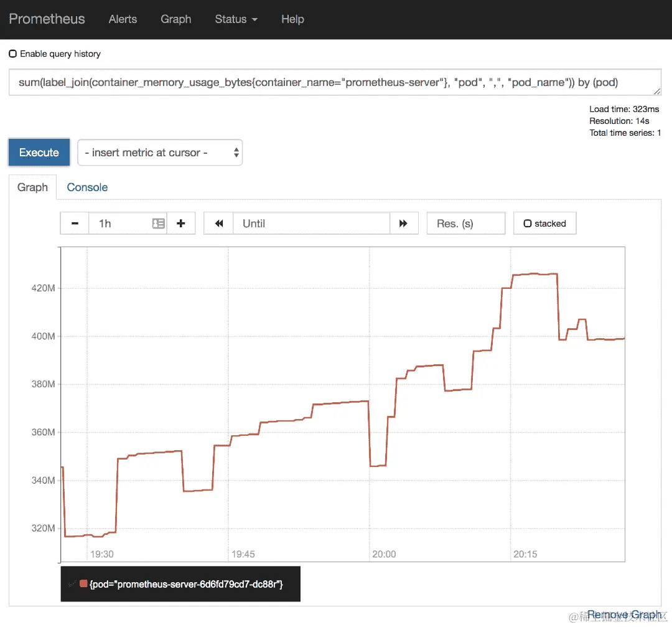The width and height of the screenshot is (672, 627).
Task: Switch to the Console tab
Action: click(87, 187)
